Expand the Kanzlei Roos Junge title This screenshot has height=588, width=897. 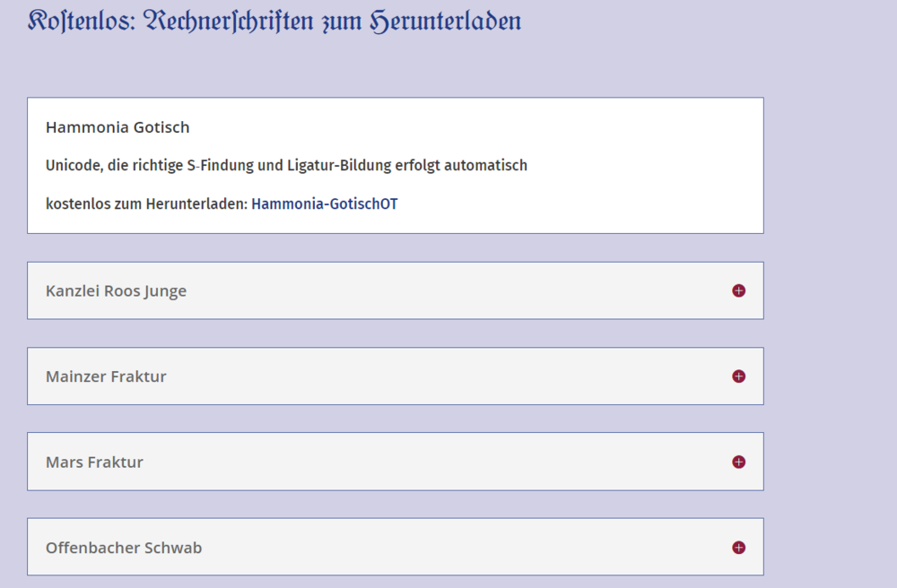(x=116, y=291)
